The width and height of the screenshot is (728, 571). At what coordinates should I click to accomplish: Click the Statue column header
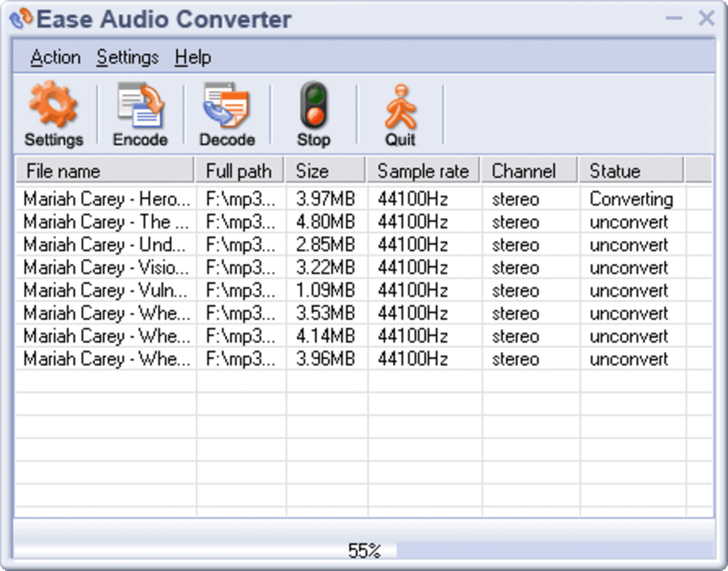(631, 171)
